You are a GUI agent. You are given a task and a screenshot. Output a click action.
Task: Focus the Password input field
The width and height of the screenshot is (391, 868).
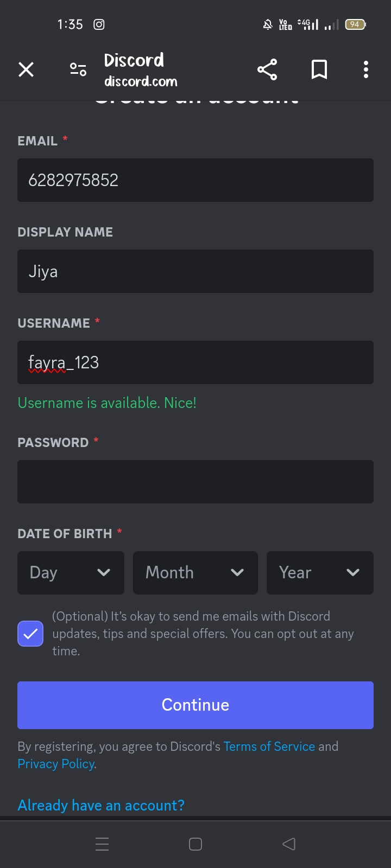coord(195,482)
